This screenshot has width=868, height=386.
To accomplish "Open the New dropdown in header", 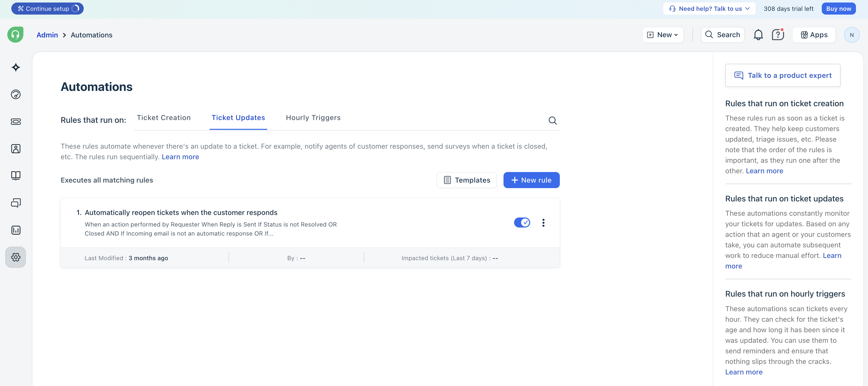I will point(662,35).
